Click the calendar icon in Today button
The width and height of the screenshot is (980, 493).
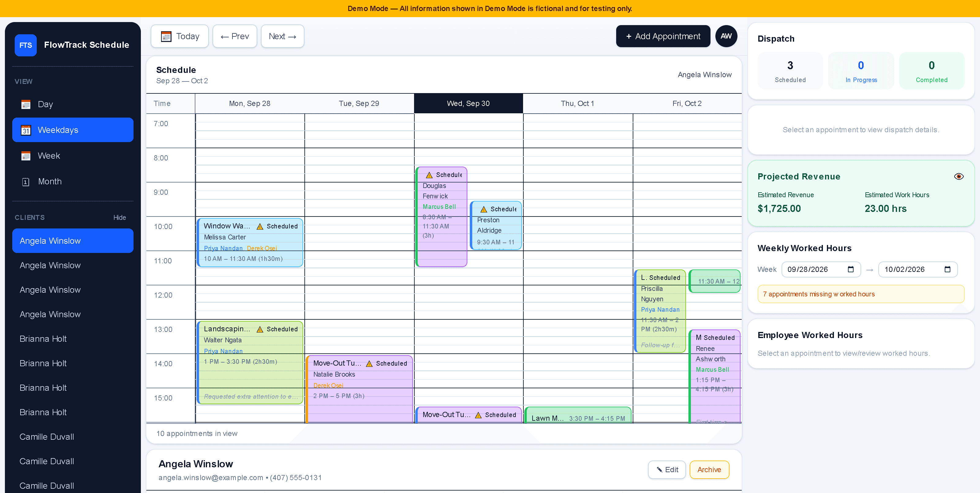166,36
